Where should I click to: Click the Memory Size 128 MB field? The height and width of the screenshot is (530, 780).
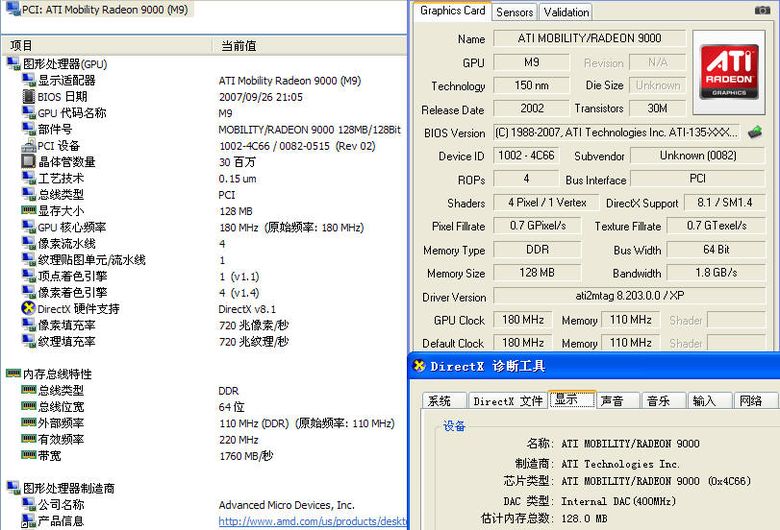(537, 273)
